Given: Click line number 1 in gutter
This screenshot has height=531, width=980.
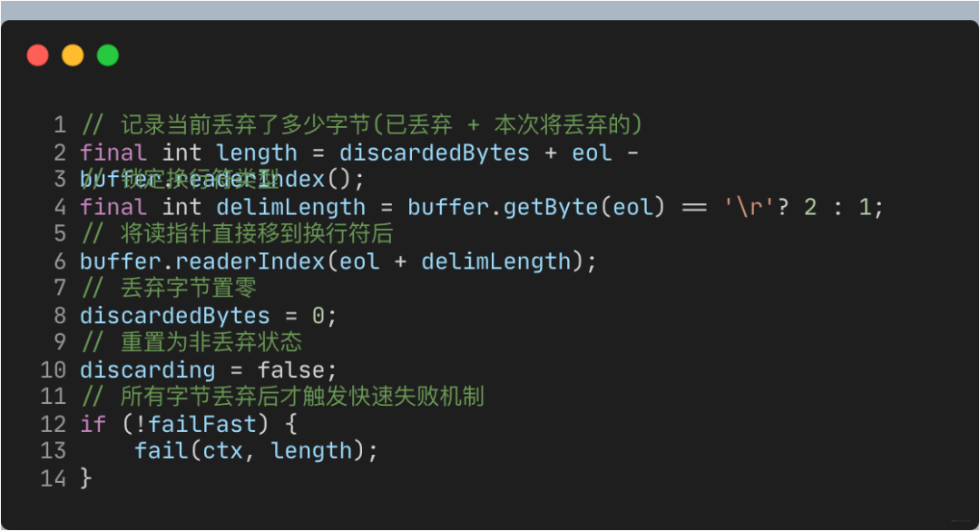Looking at the screenshot, I should tap(59, 124).
